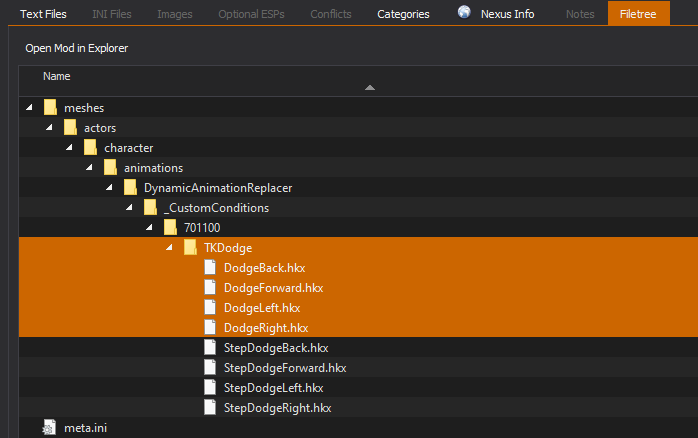698x438 pixels.
Task: Open the Images tab
Action: click(174, 14)
